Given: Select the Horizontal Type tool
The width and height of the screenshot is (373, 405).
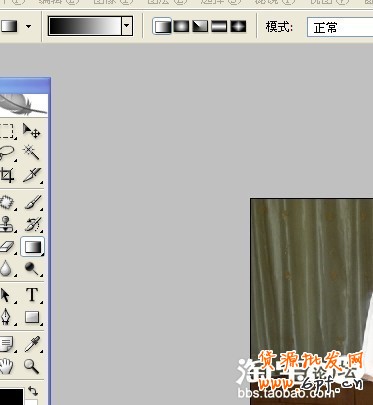Looking at the screenshot, I should point(32,295).
